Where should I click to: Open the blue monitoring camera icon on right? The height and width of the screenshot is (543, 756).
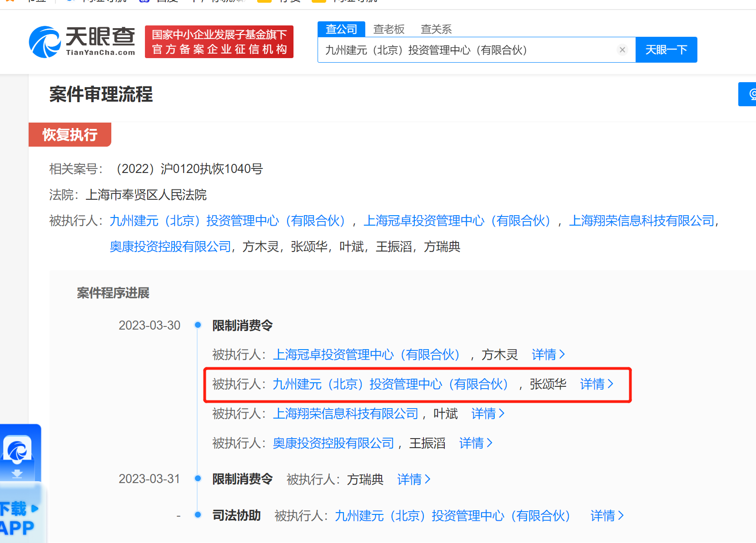[x=752, y=94]
